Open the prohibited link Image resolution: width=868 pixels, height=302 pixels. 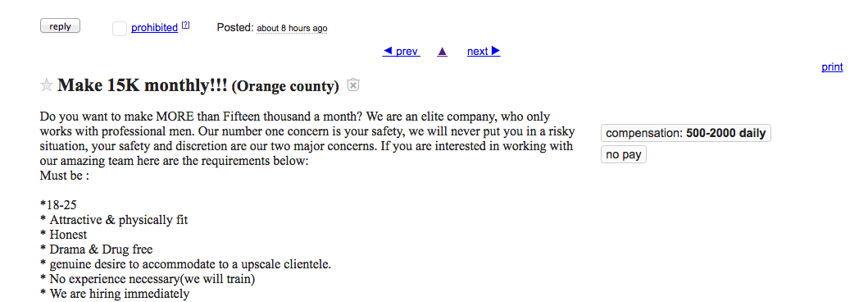[x=154, y=27]
